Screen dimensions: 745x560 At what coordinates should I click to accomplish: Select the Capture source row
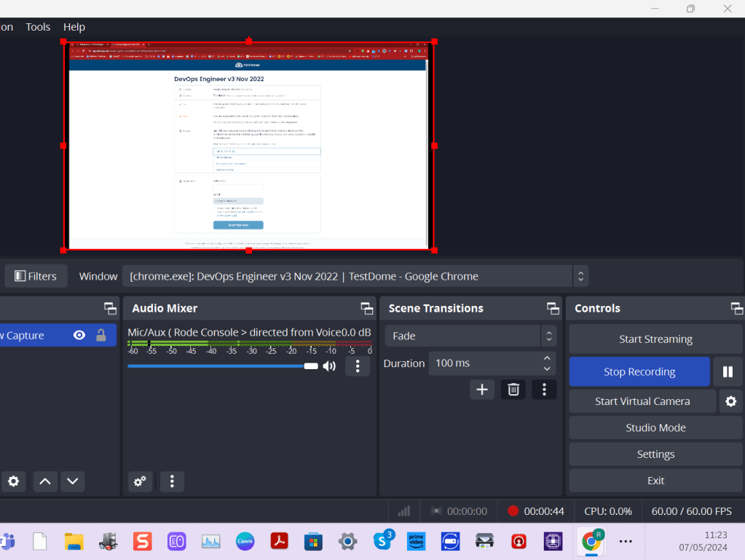click(x=58, y=335)
